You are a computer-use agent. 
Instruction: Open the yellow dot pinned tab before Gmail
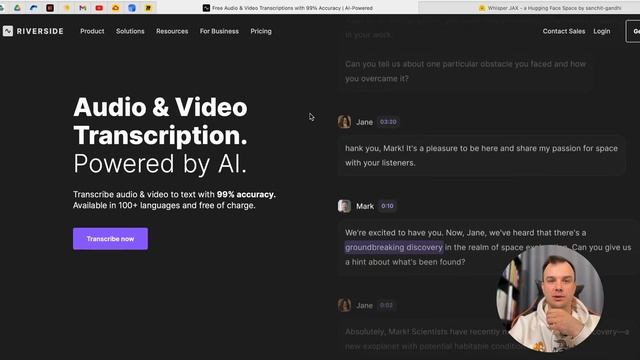tap(67, 8)
